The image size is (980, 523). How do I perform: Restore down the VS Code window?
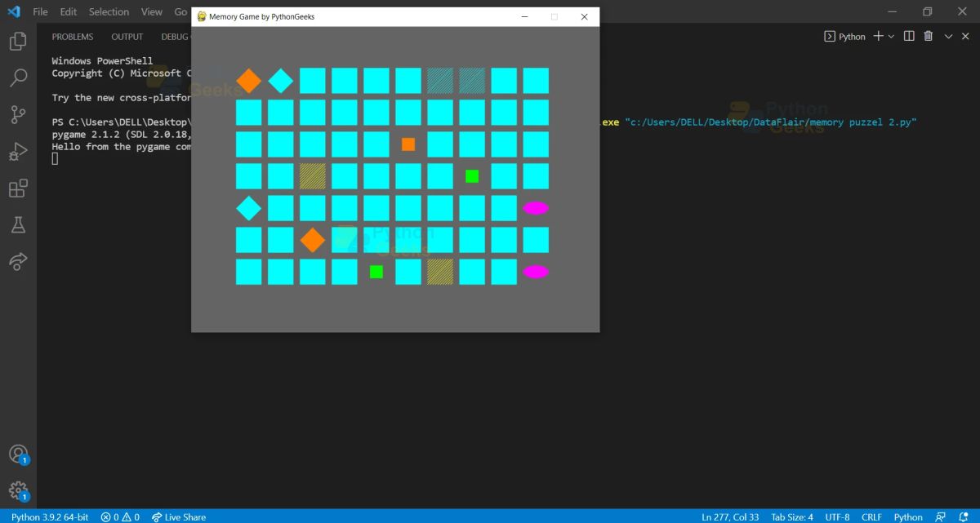point(928,11)
